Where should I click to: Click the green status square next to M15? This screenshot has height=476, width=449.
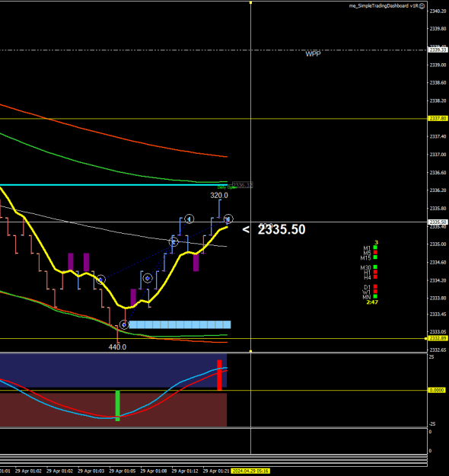375,257
